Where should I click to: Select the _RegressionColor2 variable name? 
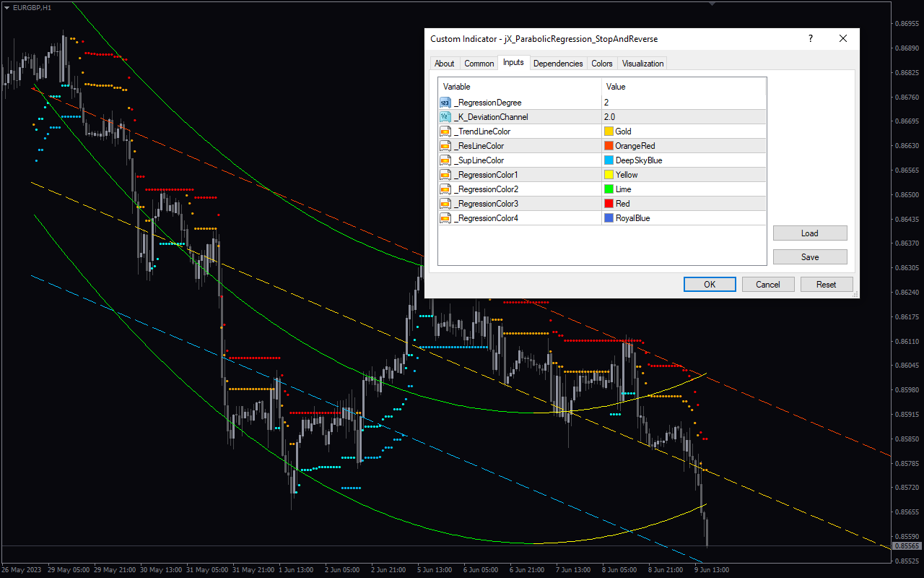click(x=486, y=189)
